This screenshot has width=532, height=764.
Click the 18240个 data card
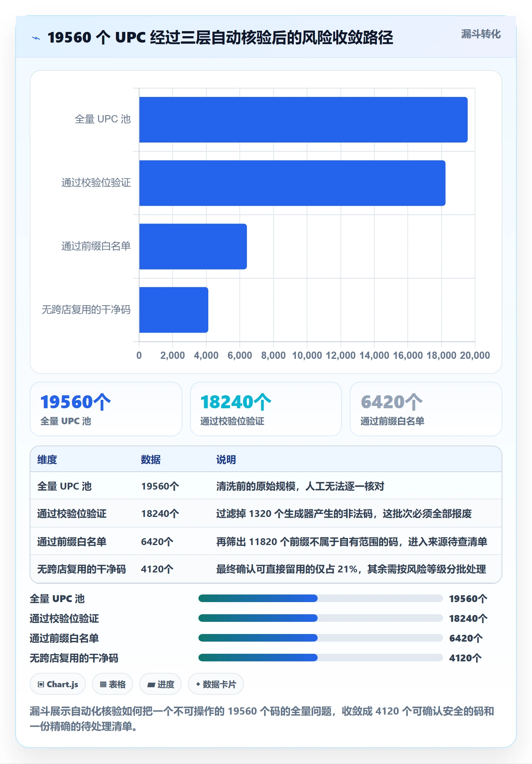(266, 409)
